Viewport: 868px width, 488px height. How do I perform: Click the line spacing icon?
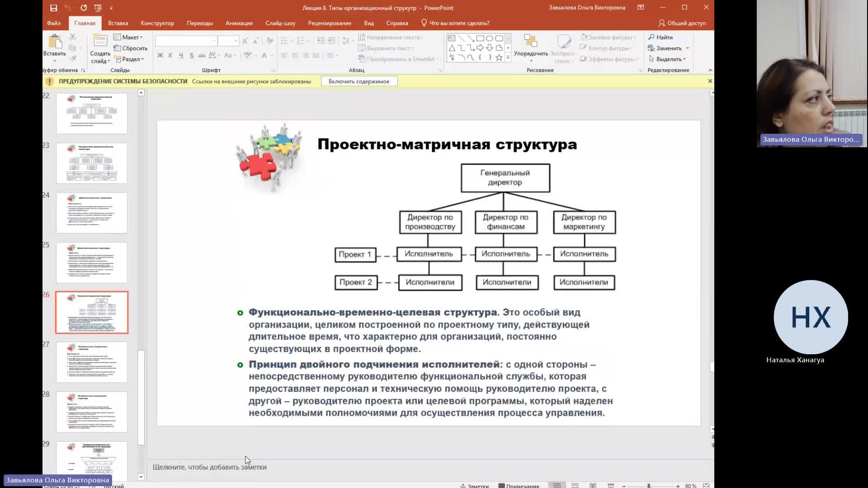point(346,41)
